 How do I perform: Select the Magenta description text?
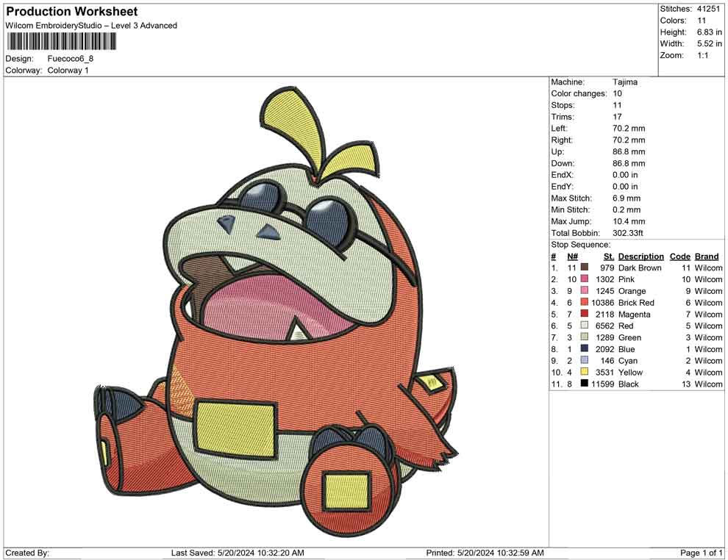point(634,314)
